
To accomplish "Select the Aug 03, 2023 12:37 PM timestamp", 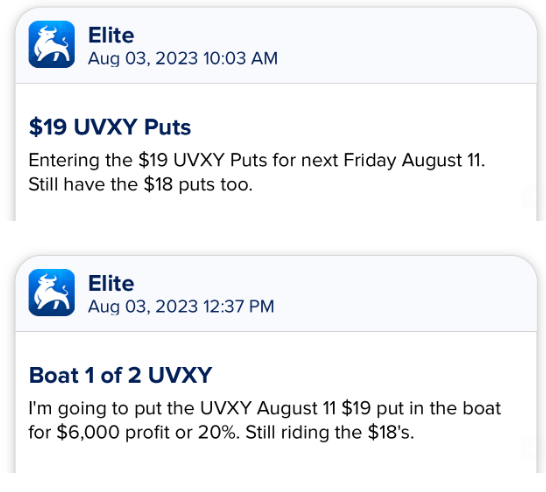I will tap(181, 307).
